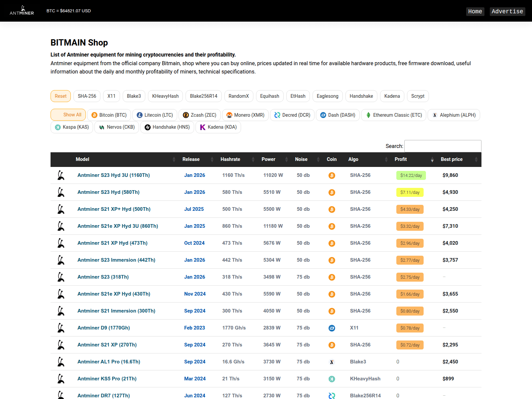Select KHeavyHash algorithm filter
532x399 pixels.
(x=165, y=96)
